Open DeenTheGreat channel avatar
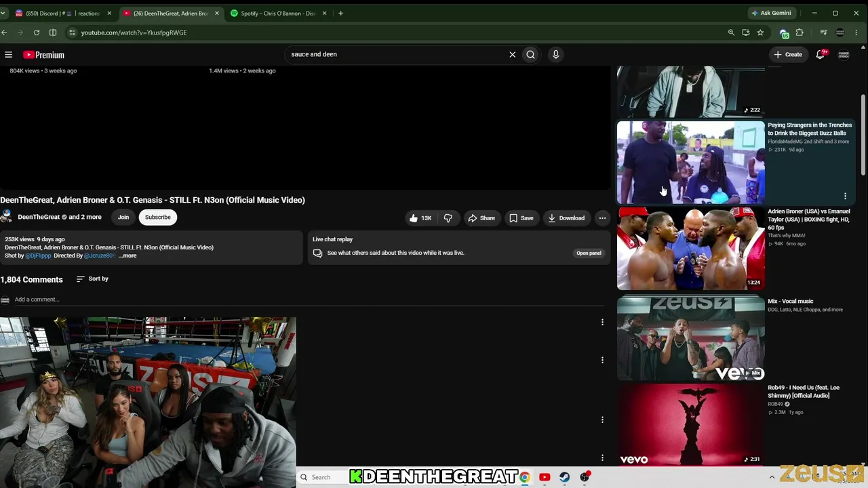The height and width of the screenshot is (488, 868). (6, 217)
